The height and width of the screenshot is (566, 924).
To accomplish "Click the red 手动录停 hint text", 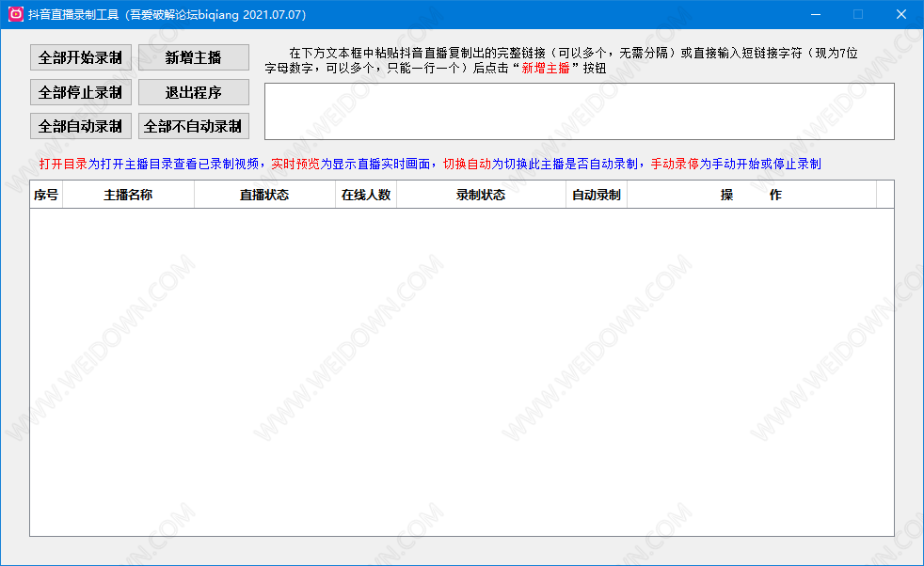I will point(675,164).
